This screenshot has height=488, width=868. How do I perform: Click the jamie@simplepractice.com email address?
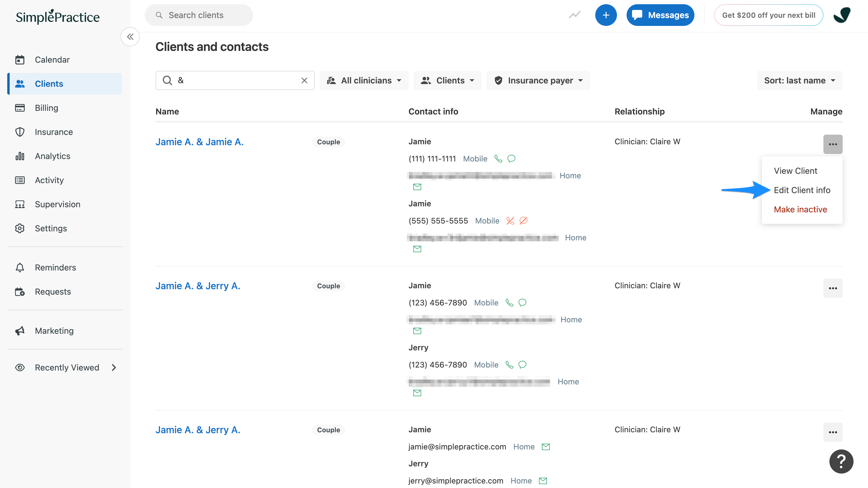coord(457,447)
